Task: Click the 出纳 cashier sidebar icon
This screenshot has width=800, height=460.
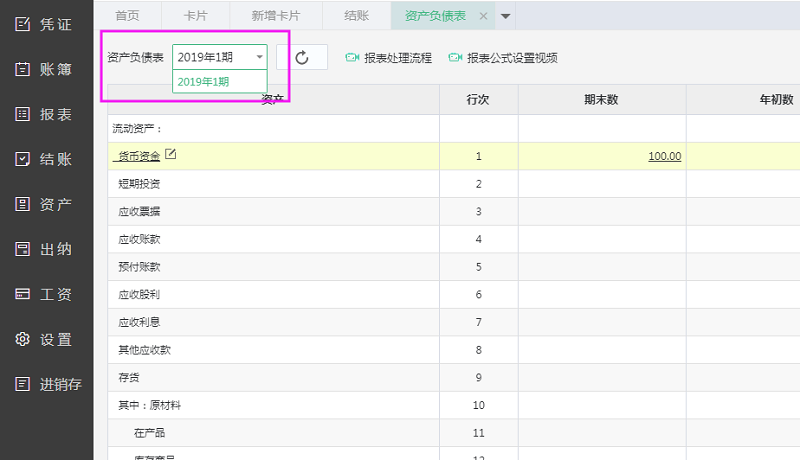Action: pyautogui.click(x=23, y=249)
